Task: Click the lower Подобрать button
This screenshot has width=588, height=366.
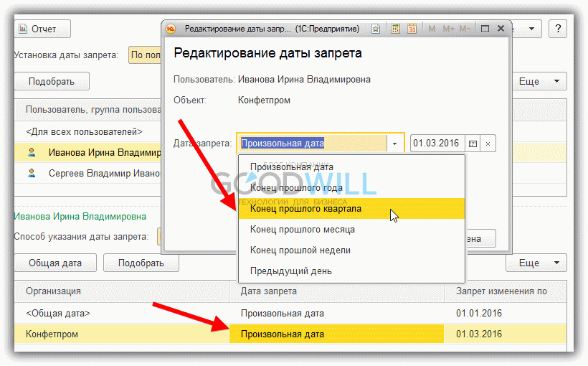Action: click(x=141, y=263)
